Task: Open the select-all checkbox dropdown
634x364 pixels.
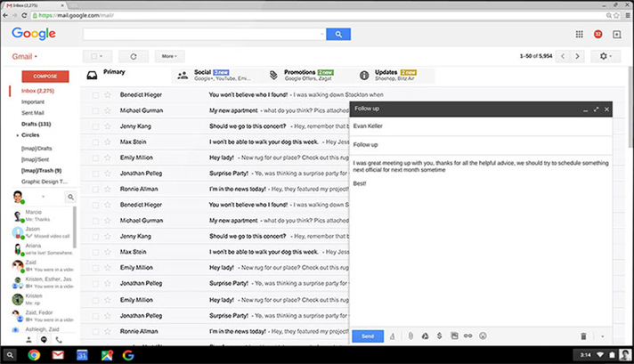Action: (97, 57)
